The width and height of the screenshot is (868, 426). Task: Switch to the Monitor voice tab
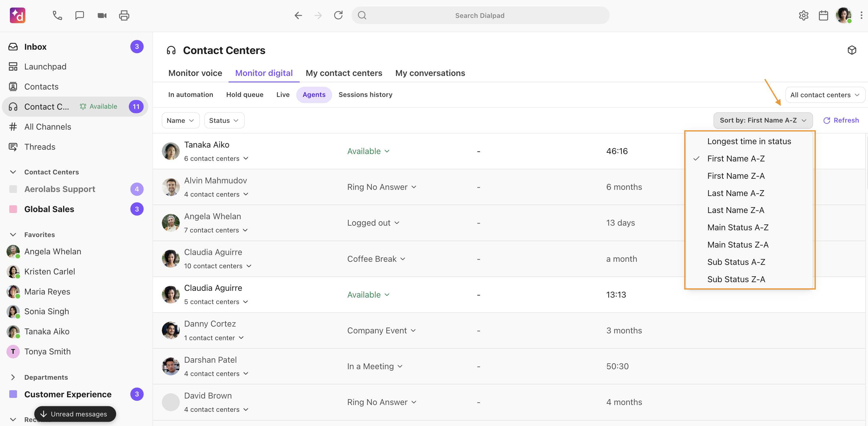point(195,73)
